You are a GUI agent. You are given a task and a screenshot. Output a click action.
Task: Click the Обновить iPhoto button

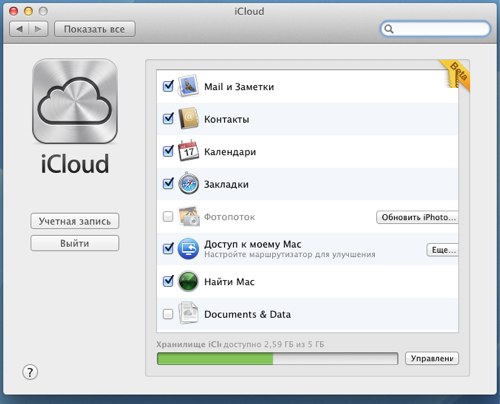[417, 217]
